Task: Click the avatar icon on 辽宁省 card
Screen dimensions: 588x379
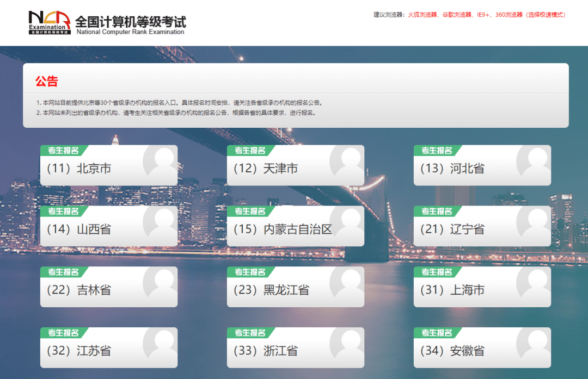Action: [533, 222]
